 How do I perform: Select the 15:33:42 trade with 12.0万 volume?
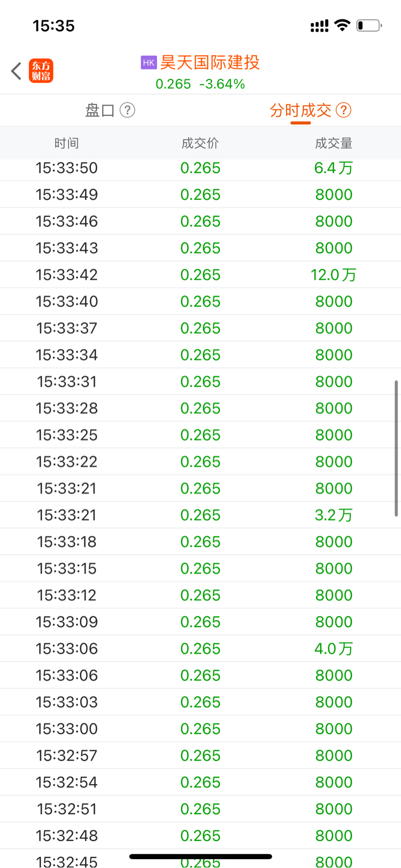[200, 275]
